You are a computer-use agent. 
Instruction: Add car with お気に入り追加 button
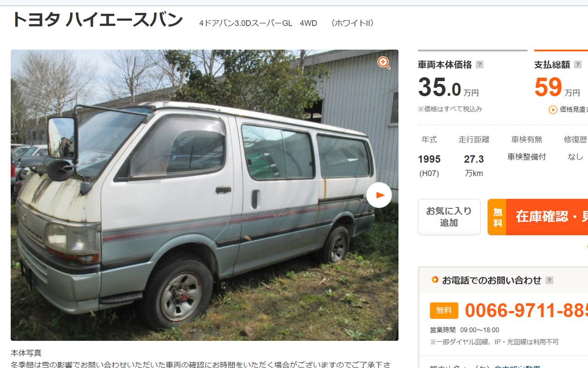click(x=449, y=217)
